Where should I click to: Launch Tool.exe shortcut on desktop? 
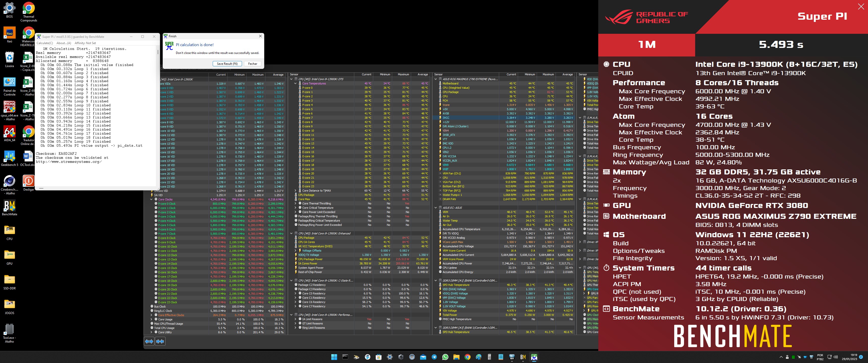click(x=9, y=333)
